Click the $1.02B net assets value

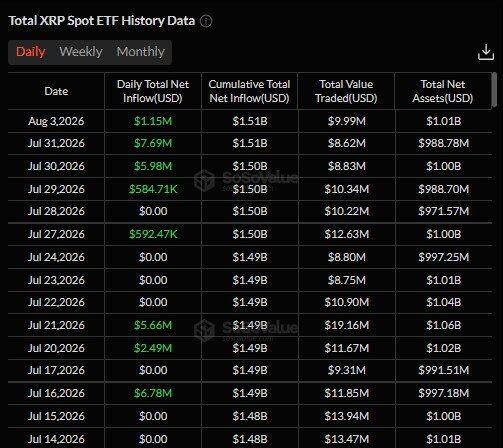(x=444, y=348)
